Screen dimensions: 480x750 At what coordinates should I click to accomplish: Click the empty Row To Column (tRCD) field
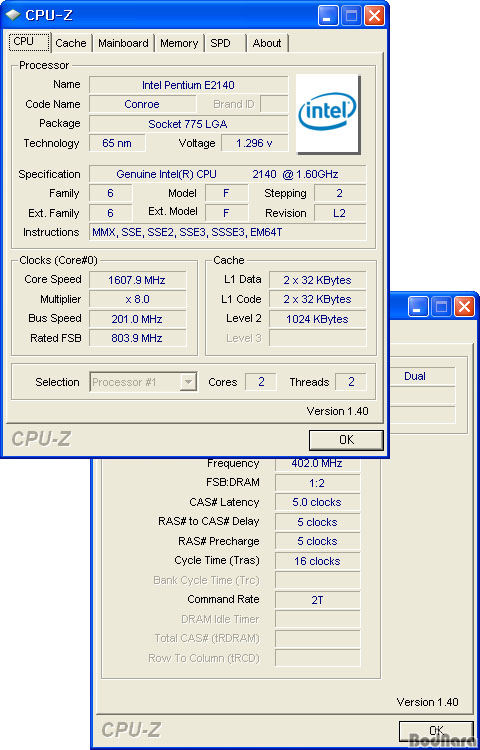pyautogui.click(x=317, y=658)
